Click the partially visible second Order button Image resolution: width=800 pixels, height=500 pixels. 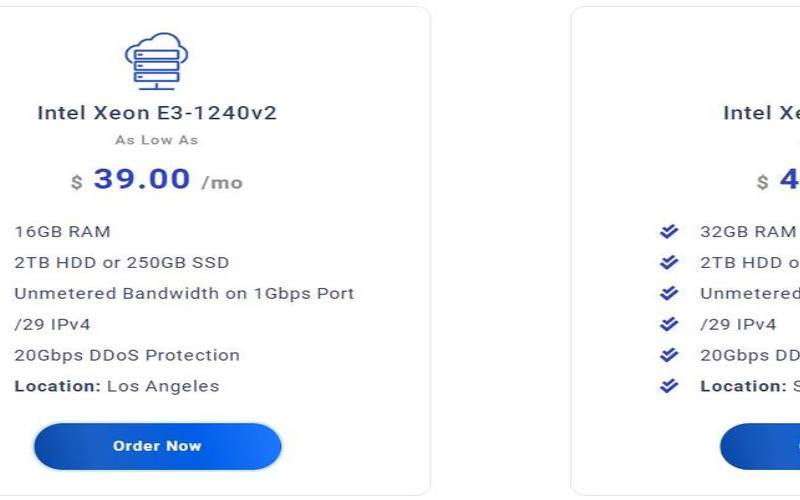pos(760,446)
